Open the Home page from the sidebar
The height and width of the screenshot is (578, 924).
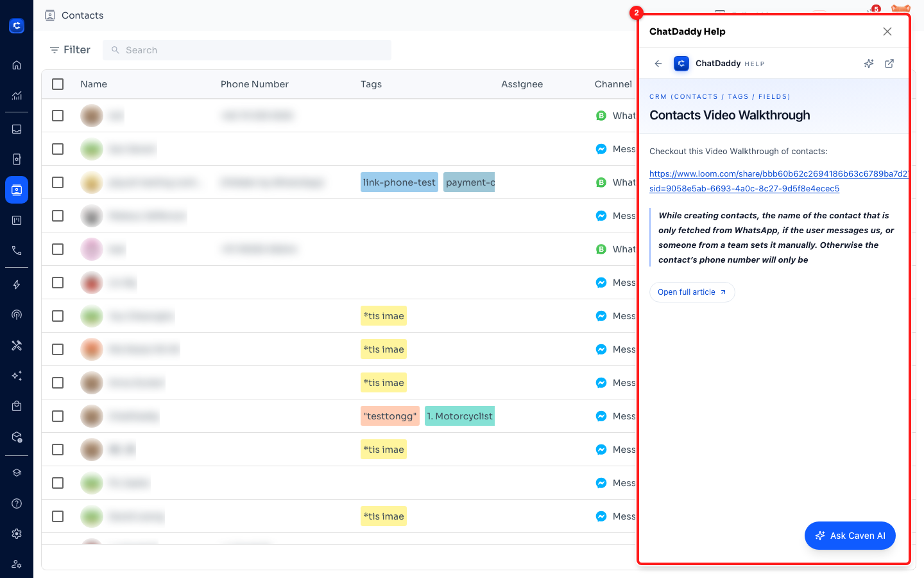17,65
